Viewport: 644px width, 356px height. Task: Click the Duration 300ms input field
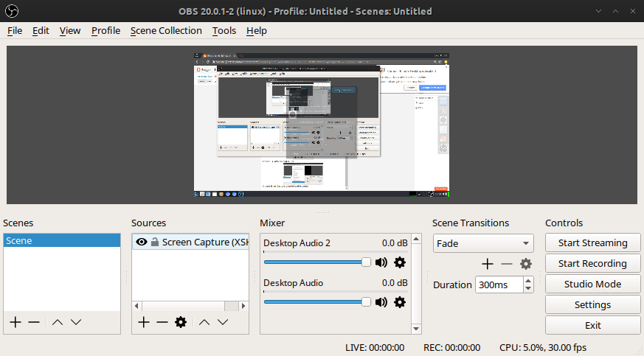pos(499,285)
